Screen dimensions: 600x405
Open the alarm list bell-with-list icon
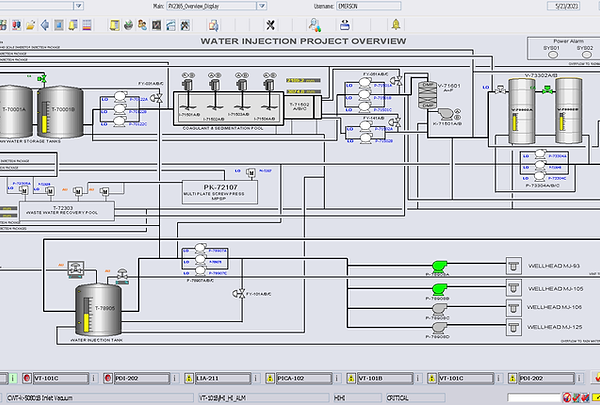coord(73,25)
